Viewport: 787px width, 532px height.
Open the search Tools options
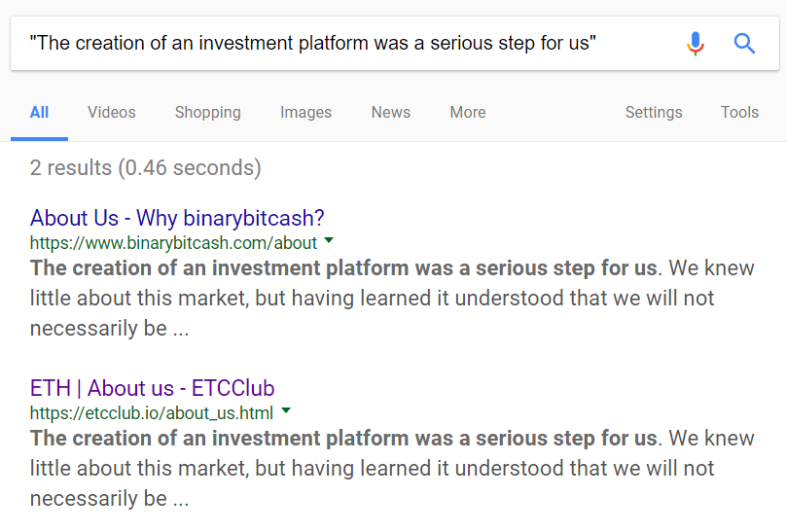coord(739,112)
